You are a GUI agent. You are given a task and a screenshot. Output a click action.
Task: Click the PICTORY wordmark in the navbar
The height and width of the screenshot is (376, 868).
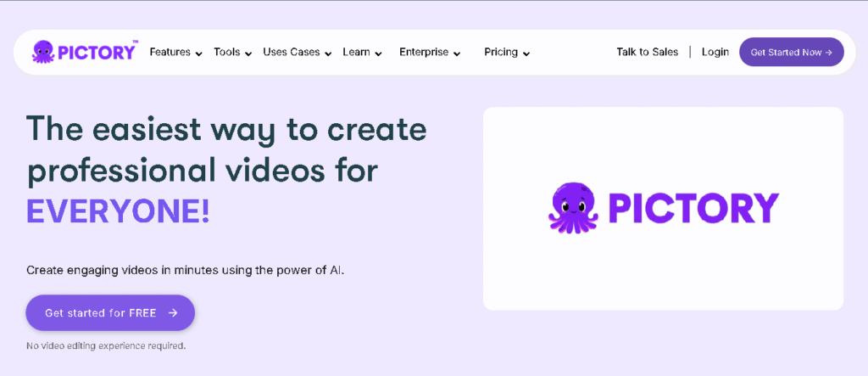97,53
